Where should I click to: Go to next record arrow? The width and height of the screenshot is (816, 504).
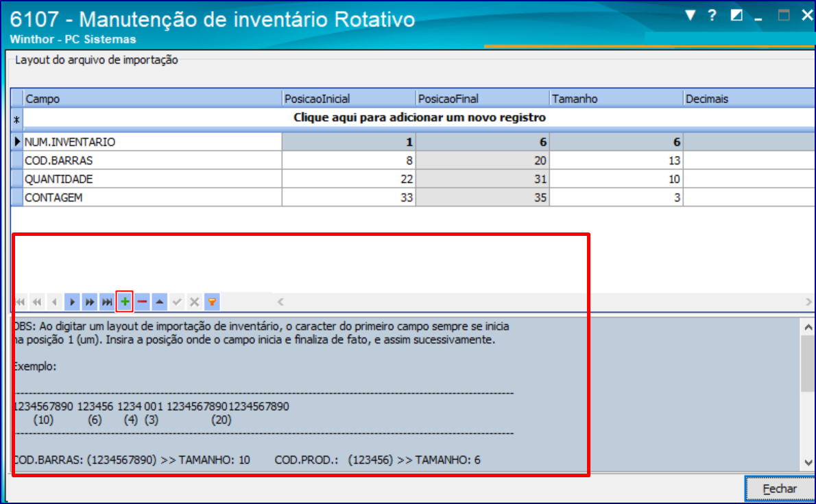(x=72, y=302)
